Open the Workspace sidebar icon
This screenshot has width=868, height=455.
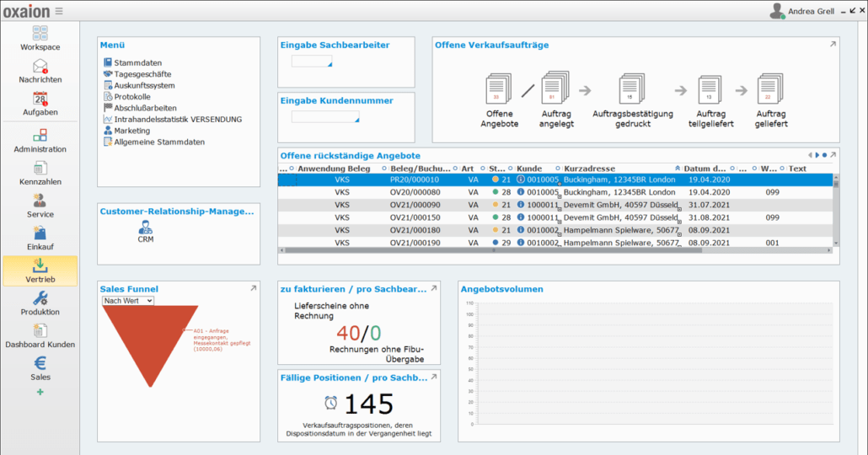click(x=40, y=33)
